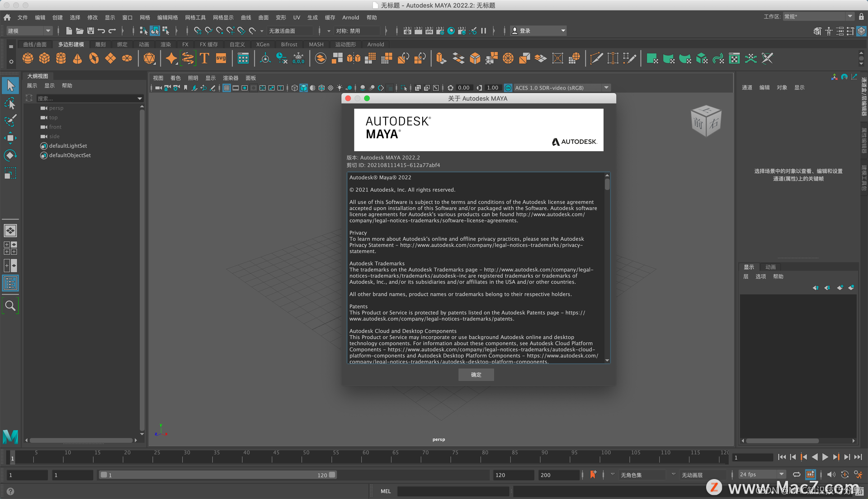Screen dimensions: 868x499
Task: Switch to the Bifrost shelf tab
Action: pyautogui.click(x=289, y=44)
